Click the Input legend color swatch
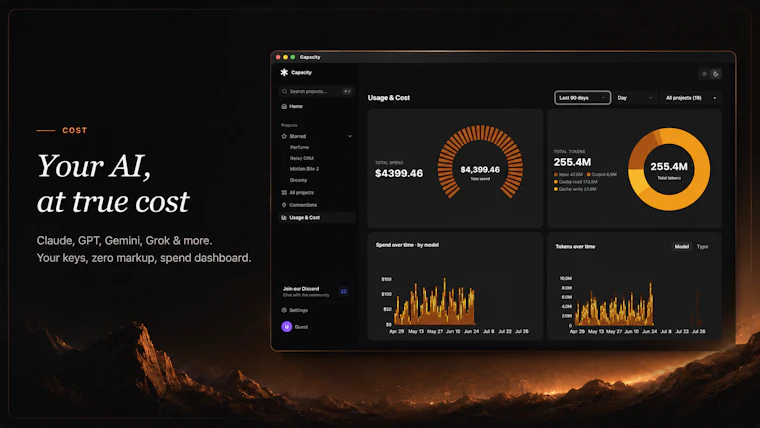The height and width of the screenshot is (428, 760). 555,174
